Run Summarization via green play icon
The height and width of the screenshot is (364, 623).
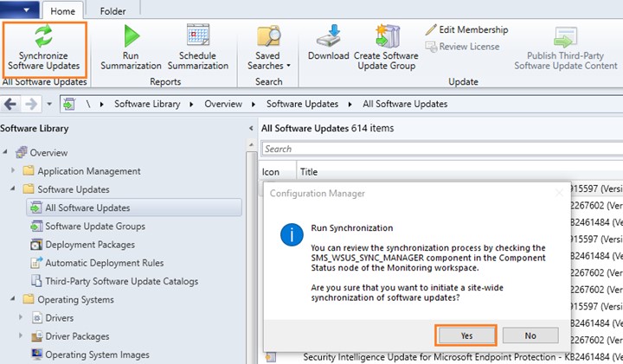(x=132, y=36)
